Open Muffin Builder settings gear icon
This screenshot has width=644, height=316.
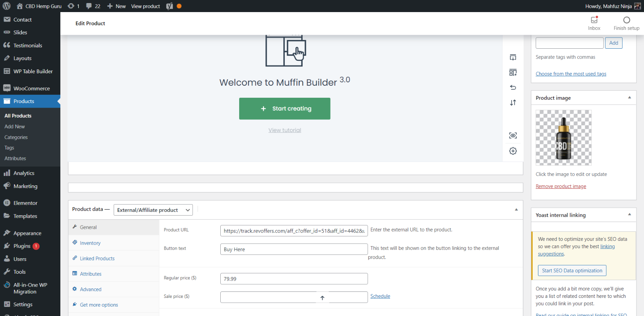513,151
